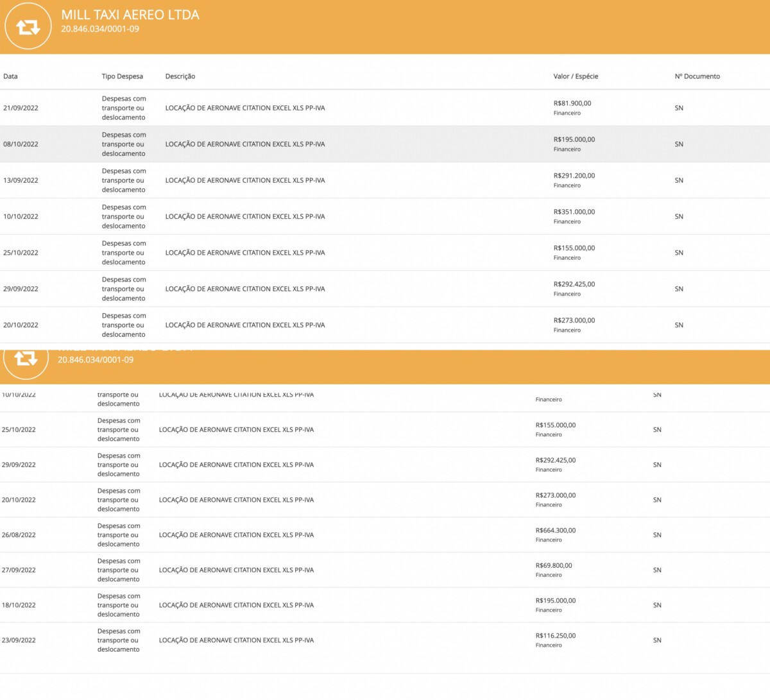This screenshot has width=770, height=700.
Task: Click the Tipo Despesa column header
Action: 122,76
